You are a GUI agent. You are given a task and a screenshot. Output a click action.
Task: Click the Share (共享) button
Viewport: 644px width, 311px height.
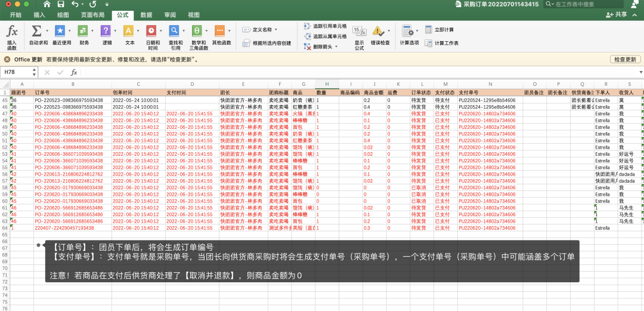click(617, 15)
